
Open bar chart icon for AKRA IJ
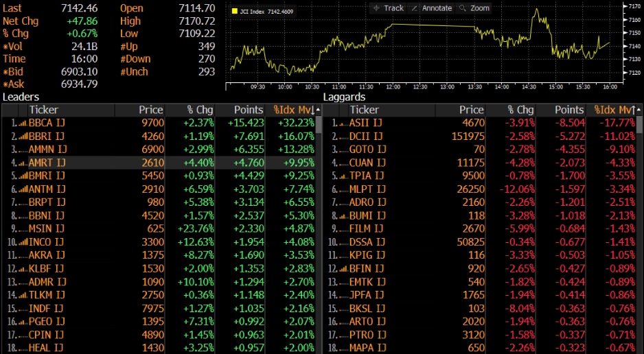(x=23, y=256)
